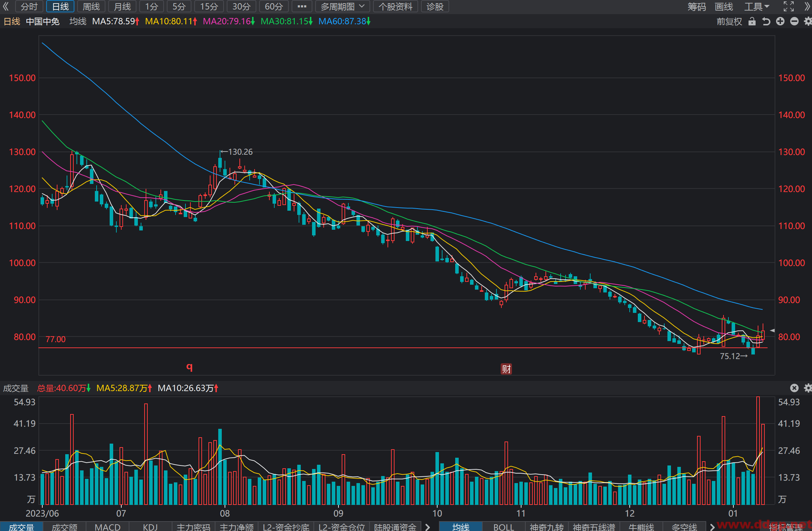Viewport: 812px width, 531px height.
Task: Expand the 工具 tools menu
Action: tap(757, 6)
